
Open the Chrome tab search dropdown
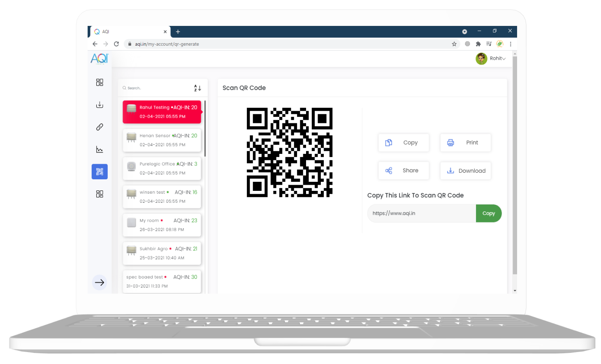pos(464,32)
